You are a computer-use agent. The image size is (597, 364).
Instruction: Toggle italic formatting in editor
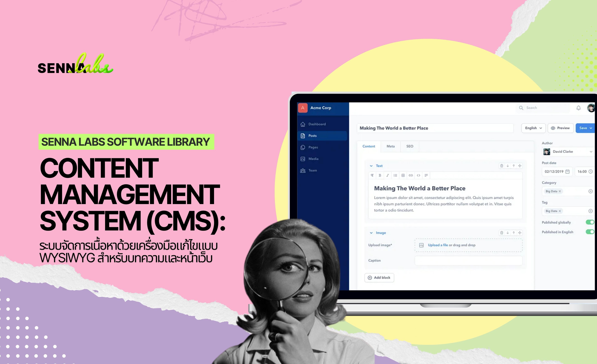[388, 175]
